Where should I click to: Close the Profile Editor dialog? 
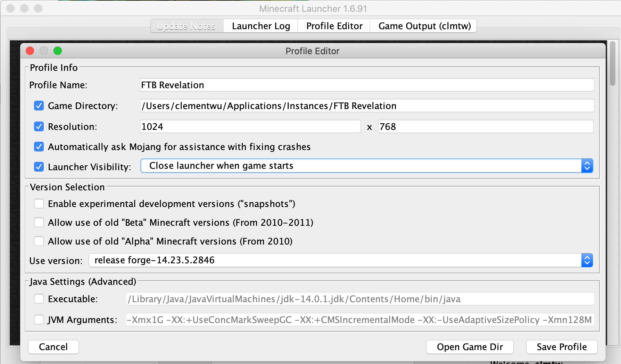(30, 51)
